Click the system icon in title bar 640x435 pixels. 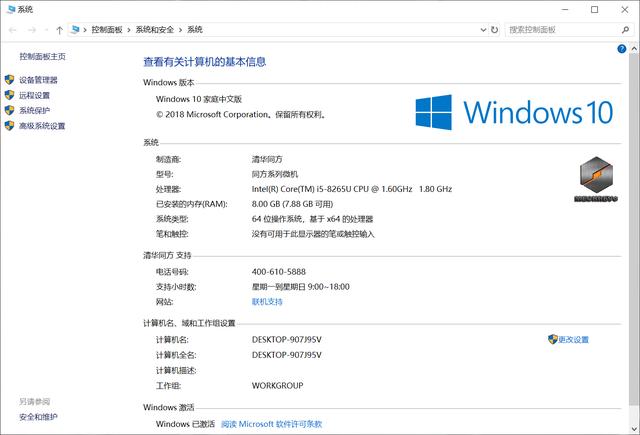(11, 9)
